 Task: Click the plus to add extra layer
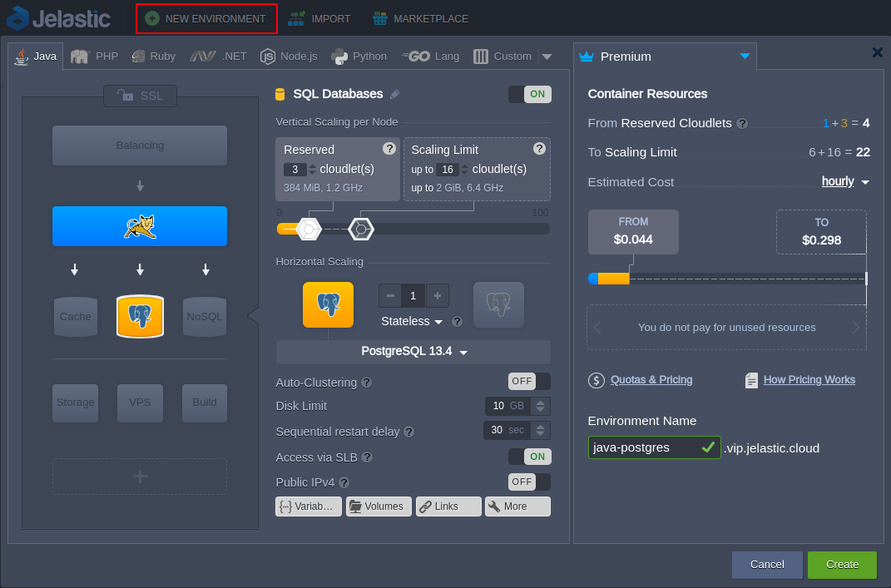[140, 476]
